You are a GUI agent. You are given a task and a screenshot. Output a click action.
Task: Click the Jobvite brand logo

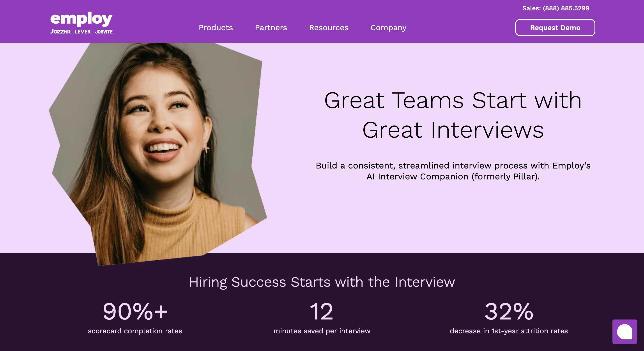coord(104,32)
